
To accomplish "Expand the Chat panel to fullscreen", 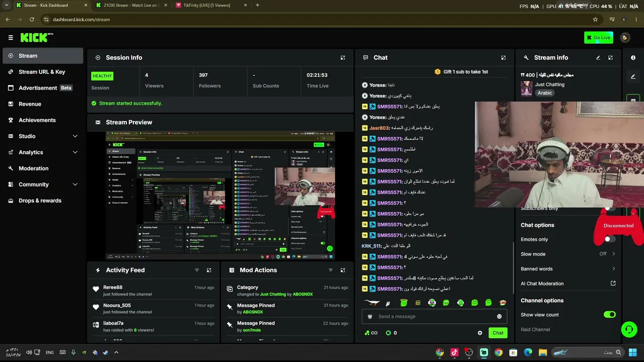I will pos(503,58).
